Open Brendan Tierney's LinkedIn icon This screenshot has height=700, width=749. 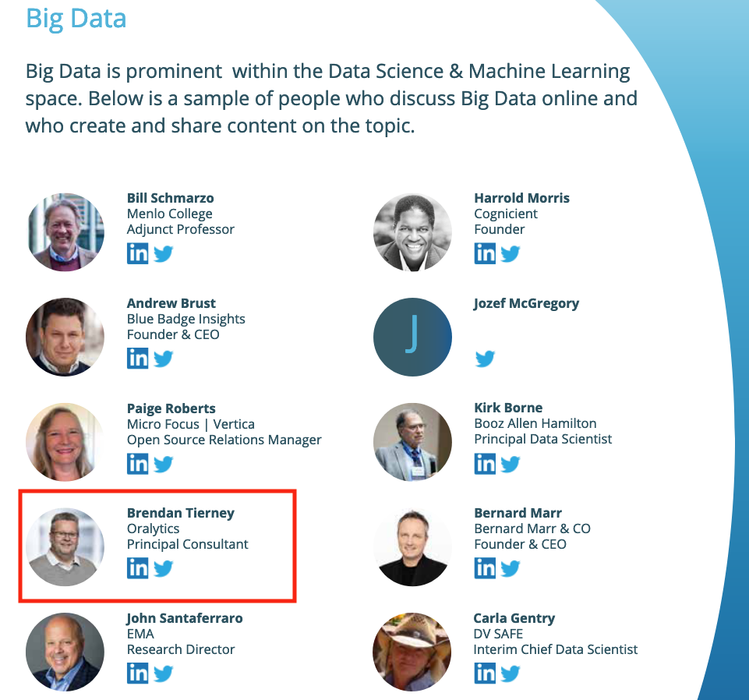tap(137, 568)
